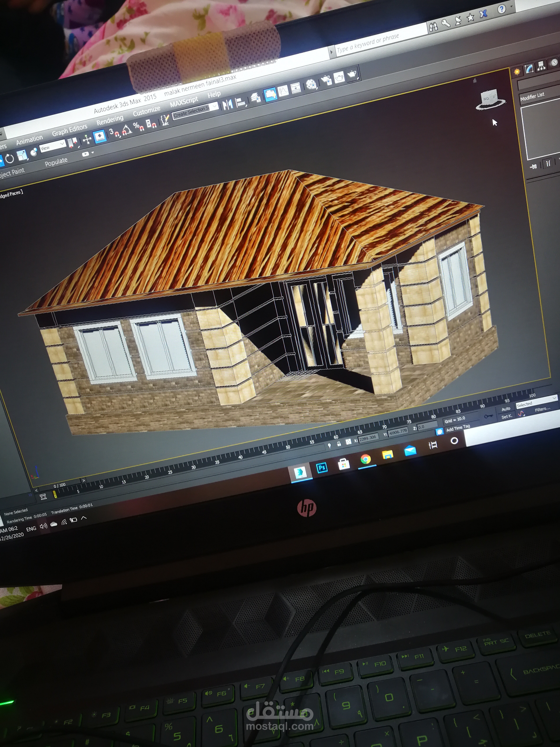Click the Rendered Frame Window icon
Screen dimensions: 560x747
[x=339, y=77]
